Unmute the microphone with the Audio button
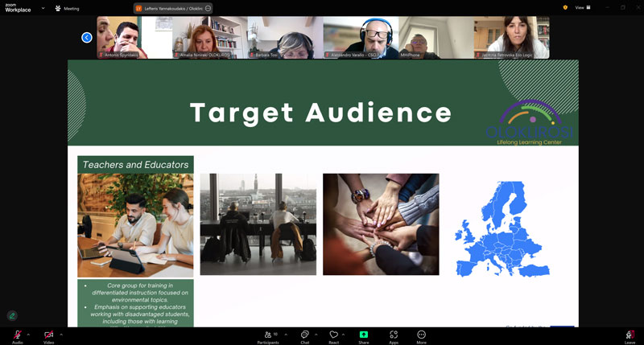644x345 pixels. (x=17, y=335)
